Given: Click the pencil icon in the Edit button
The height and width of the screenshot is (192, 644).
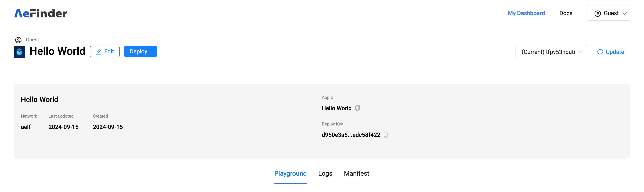Looking at the screenshot, I should tap(98, 52).
